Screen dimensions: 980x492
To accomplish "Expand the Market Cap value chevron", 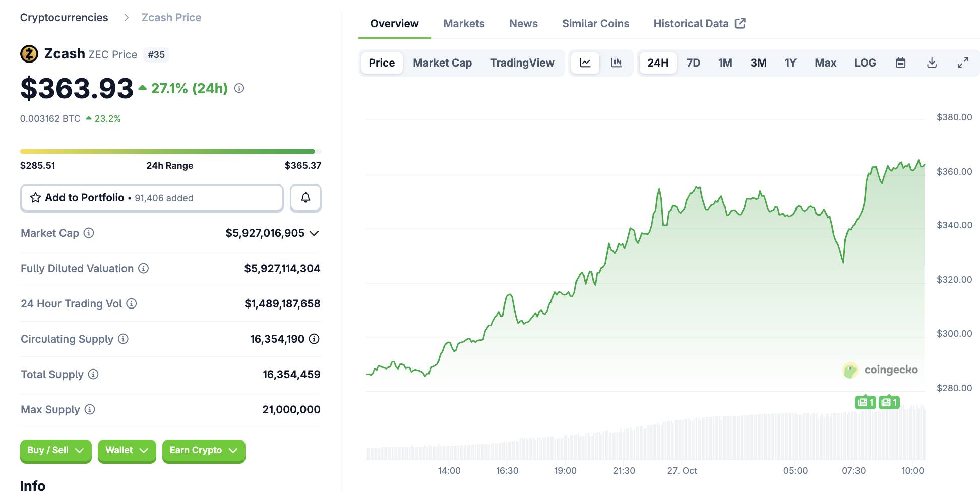I will click(x=314, y=233).
